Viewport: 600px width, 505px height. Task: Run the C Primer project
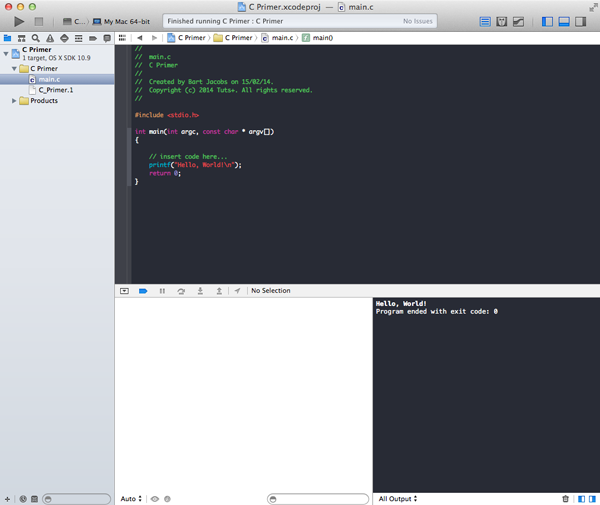point(19,21)
